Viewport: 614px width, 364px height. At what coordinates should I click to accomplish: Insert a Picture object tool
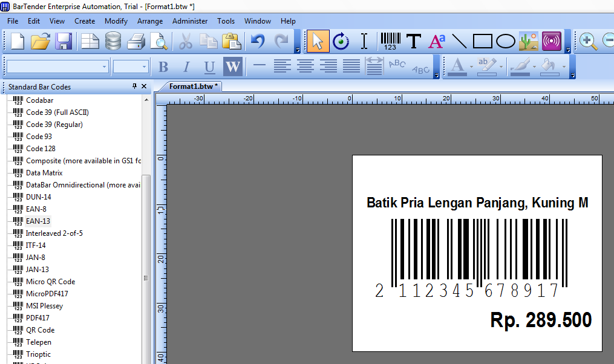coord(529,41)
